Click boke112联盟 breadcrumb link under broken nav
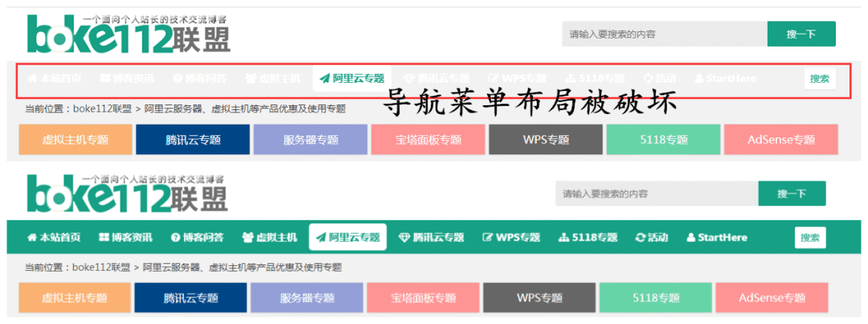This screenshot has width=868, height=324. 103,109
